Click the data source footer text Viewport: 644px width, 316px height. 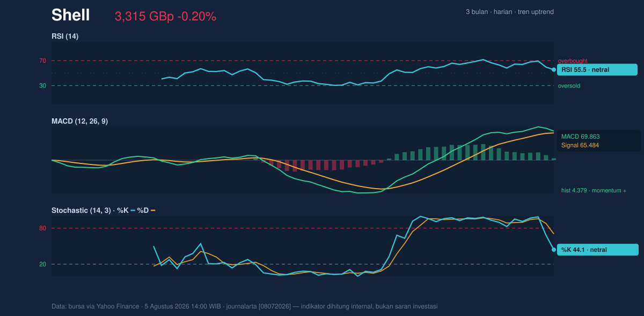tap(244, 306)
